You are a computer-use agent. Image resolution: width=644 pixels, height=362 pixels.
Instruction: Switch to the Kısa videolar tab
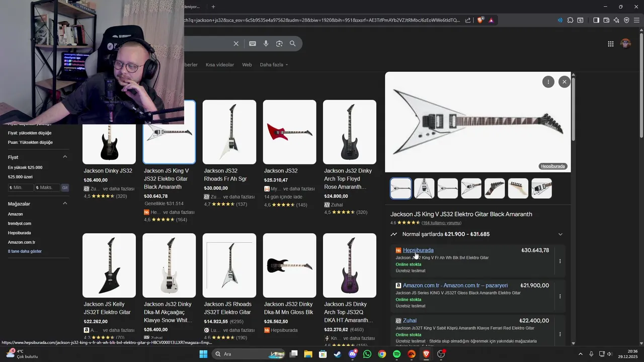pyautogui.click(x=220, y=64)
